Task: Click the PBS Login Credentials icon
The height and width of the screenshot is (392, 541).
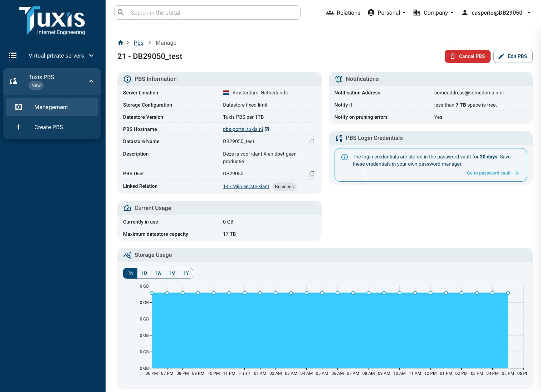Action: point(338,138)
